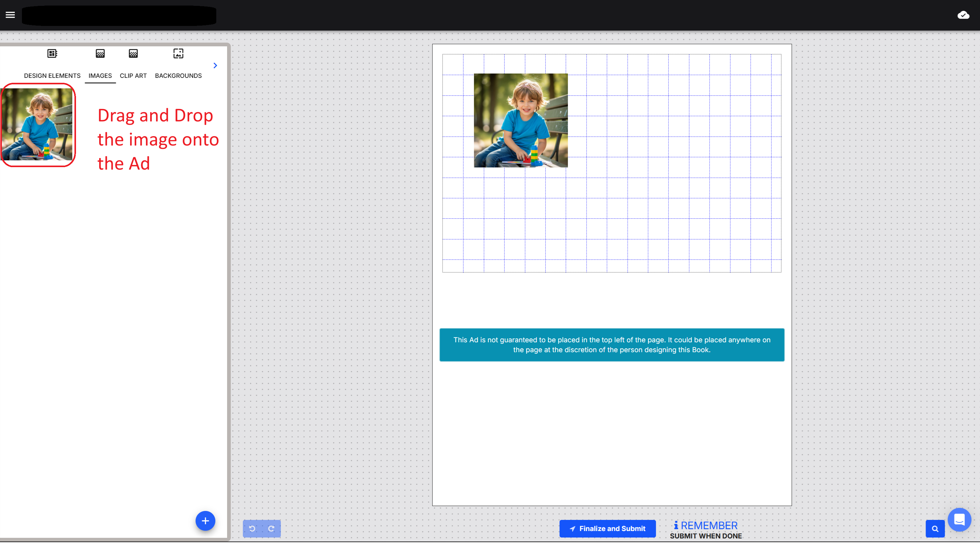Switch to the IMAGES tab
Image resolution: width=980 pixels, height=544 pixels.
pos(100,76)
